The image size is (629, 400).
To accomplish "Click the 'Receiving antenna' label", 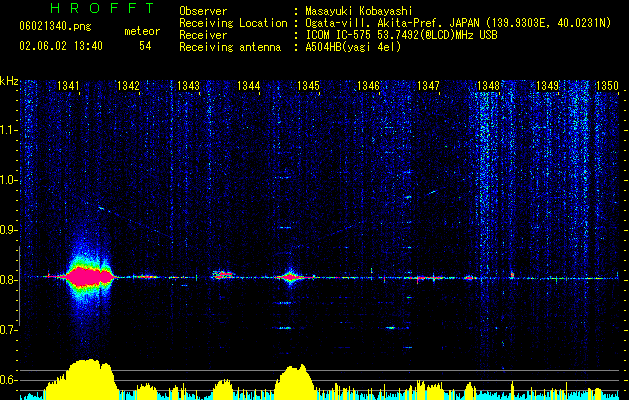I will pos(230,47).
